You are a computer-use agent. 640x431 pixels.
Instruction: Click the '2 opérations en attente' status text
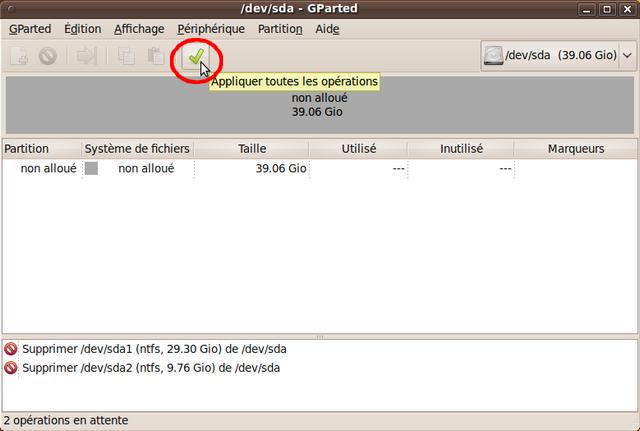pyautogui.click(x=66, y=420)
